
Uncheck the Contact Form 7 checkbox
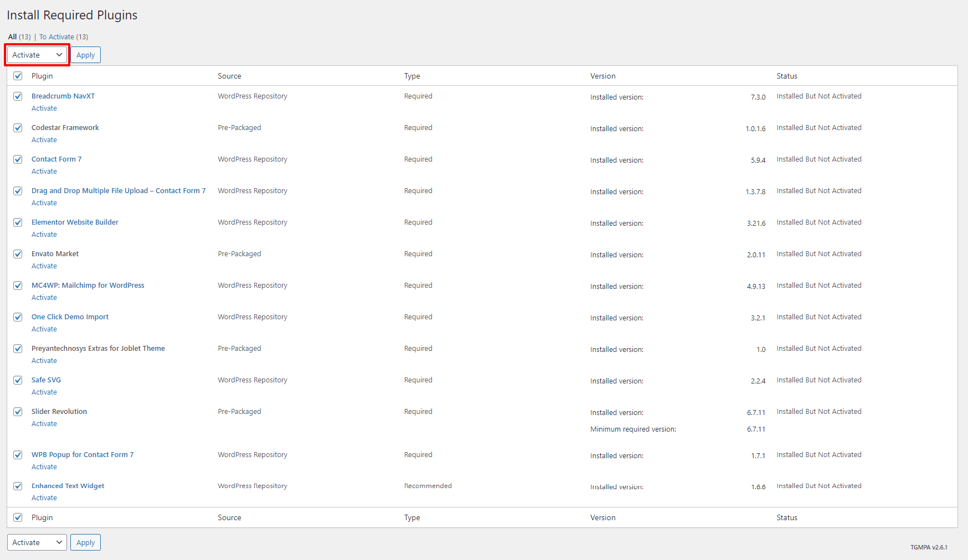click(18, 159)
